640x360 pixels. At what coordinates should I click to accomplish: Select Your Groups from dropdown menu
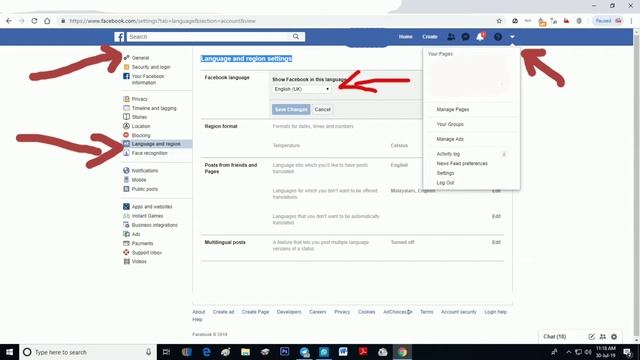pyautogui.click(x=450, y=124)
